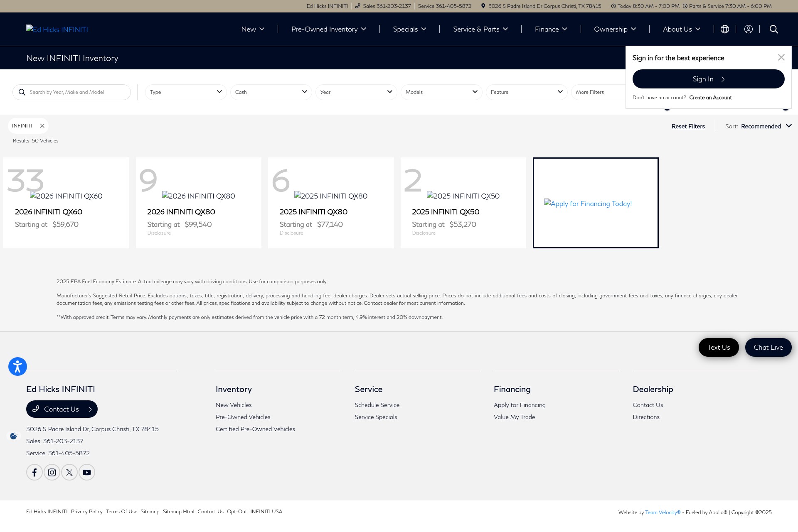Click the footer Contact Us button
The image size is (798, 532).
click(x=62, y=409)
